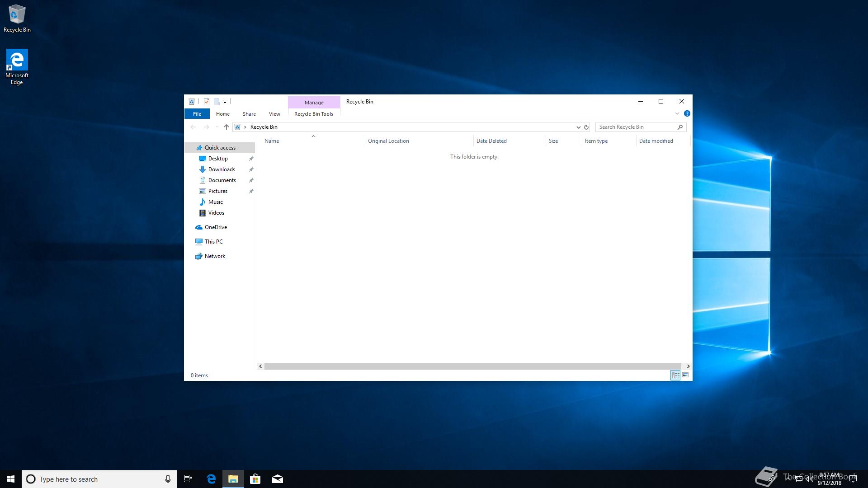Click the Recycle Bin icon in title bar

pyautogui.click(x=192, y=102)
